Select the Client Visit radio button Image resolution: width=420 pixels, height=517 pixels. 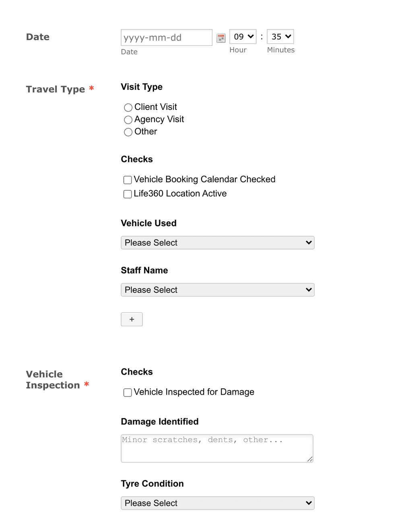click(x=128, y=107)
